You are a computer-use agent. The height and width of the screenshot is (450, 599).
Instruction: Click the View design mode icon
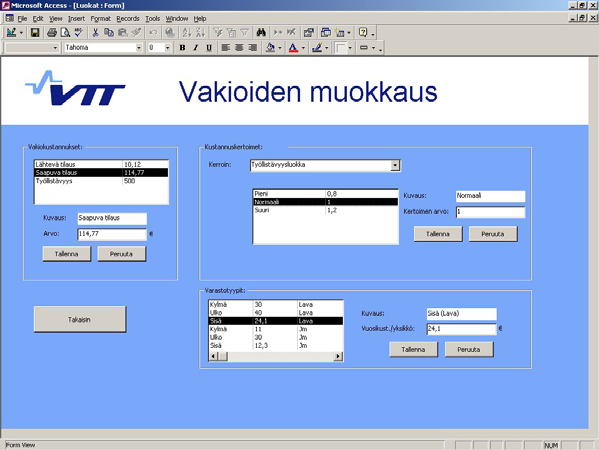point(11,32)
